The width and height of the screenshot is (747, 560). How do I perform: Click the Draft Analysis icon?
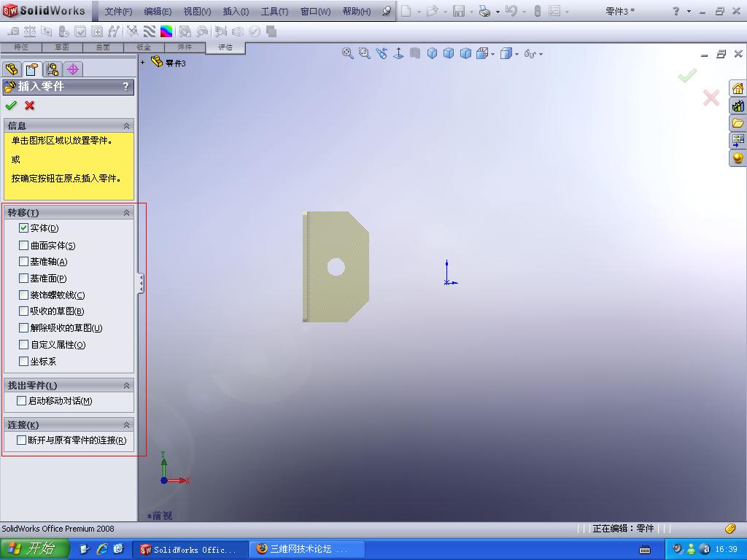185,32
